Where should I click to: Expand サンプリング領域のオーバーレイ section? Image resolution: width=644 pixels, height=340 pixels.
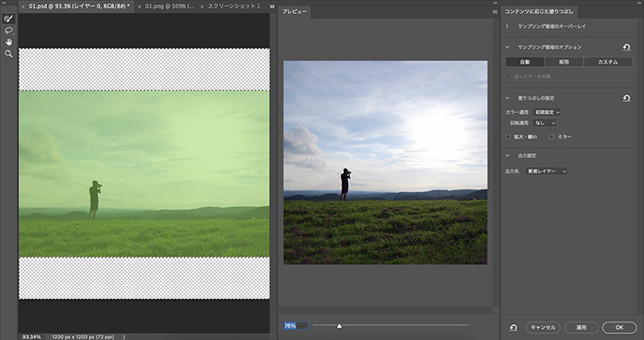[x=507, y=26]
